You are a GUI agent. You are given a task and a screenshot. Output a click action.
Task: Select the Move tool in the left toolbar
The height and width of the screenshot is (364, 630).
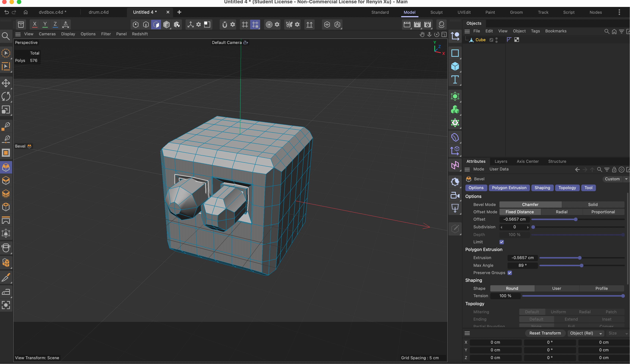6,83
